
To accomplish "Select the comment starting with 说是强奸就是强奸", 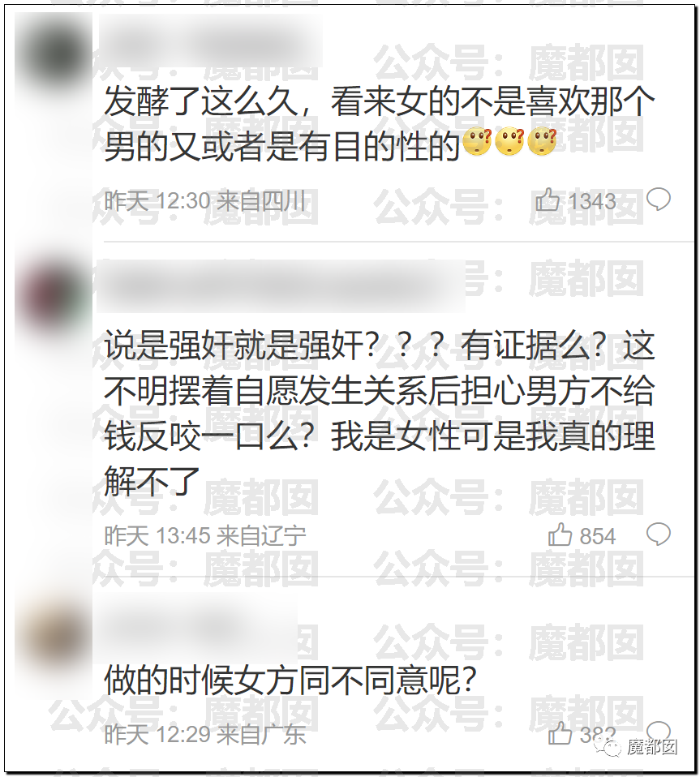I will [380, 413].
